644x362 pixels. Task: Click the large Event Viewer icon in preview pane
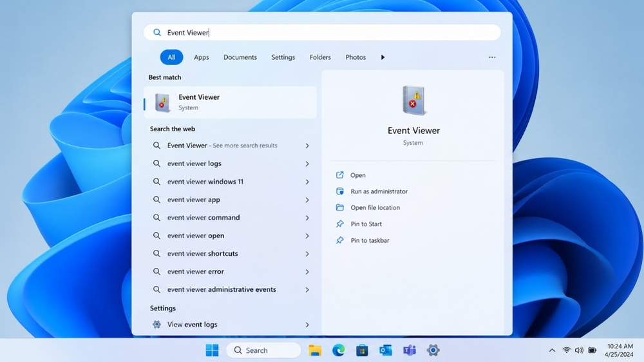413,100
